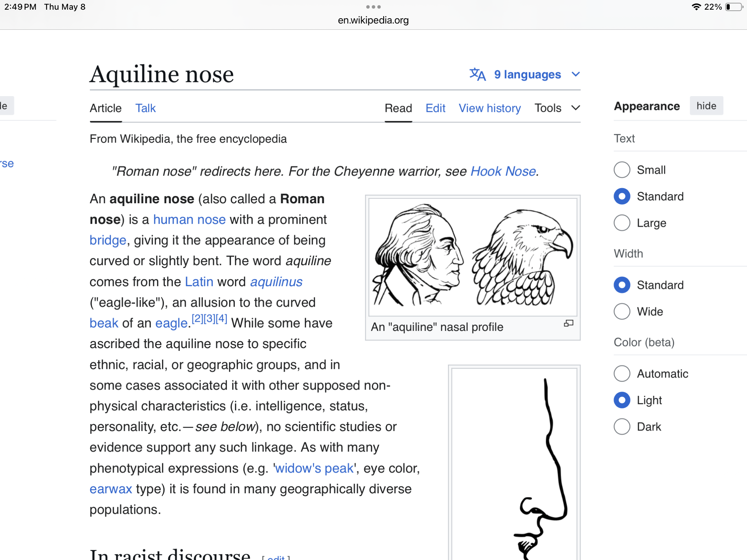Click the Aquiline nose page title
This screenshot has height=560, width=747.
(162, 74)
